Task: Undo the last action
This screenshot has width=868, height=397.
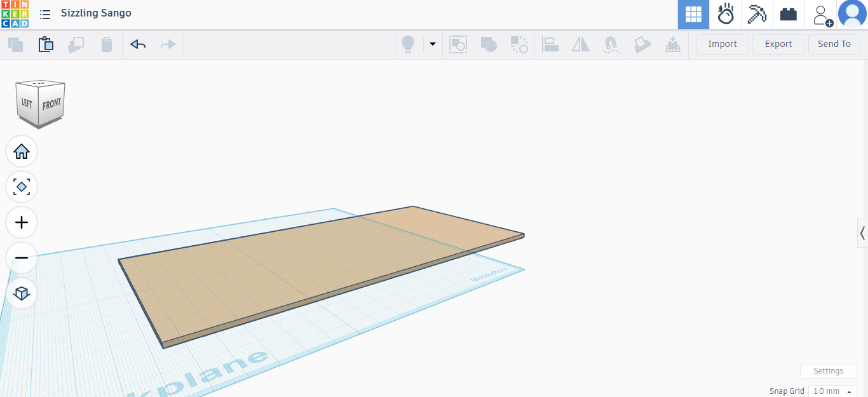Action: click(x=138, y=44)
